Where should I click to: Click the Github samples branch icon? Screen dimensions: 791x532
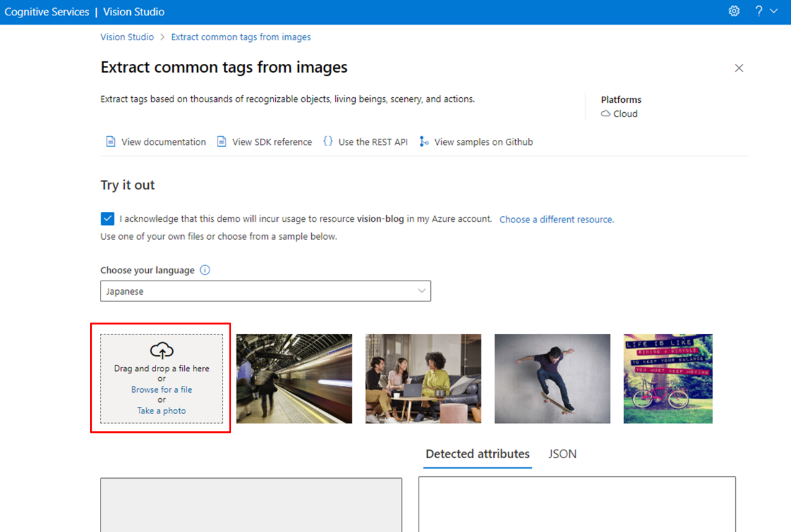point(424,142)
